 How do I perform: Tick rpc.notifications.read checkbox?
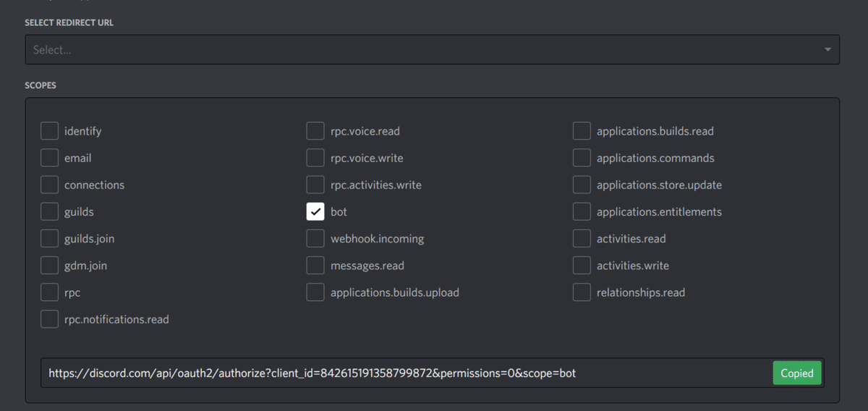click(x=49, y=319)
